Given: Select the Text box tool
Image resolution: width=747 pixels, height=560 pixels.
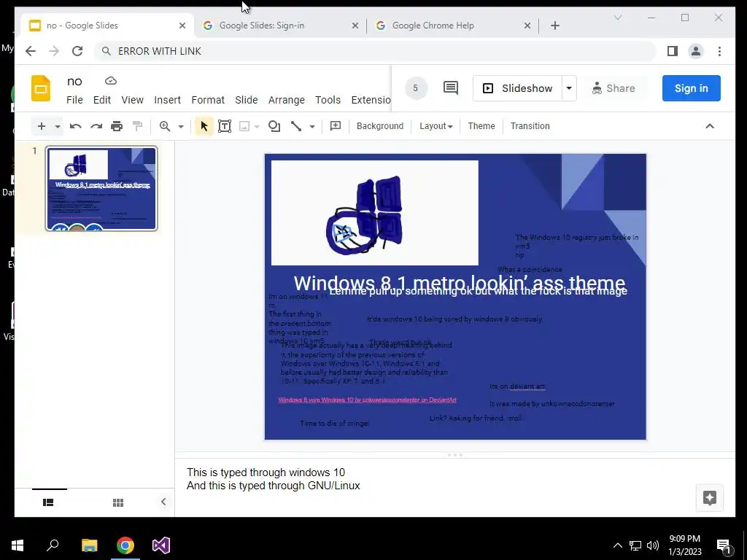Looking at the screenshot, I should (225, 126).
